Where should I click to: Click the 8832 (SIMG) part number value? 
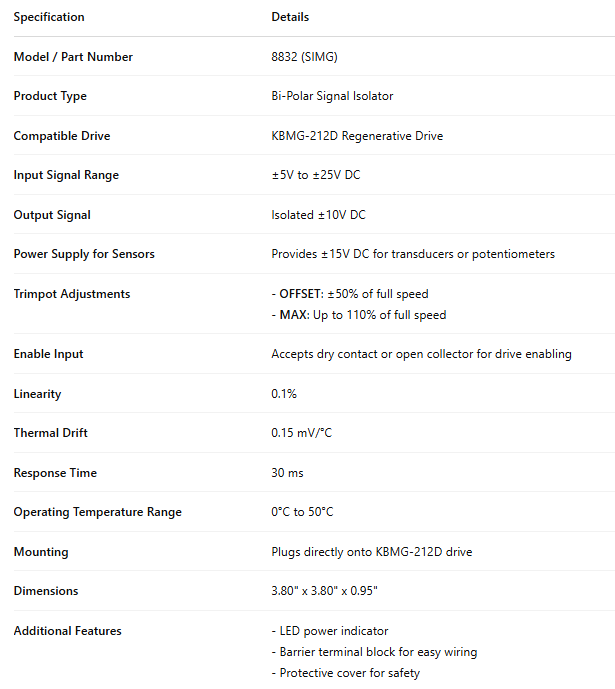tap(304, 57)
